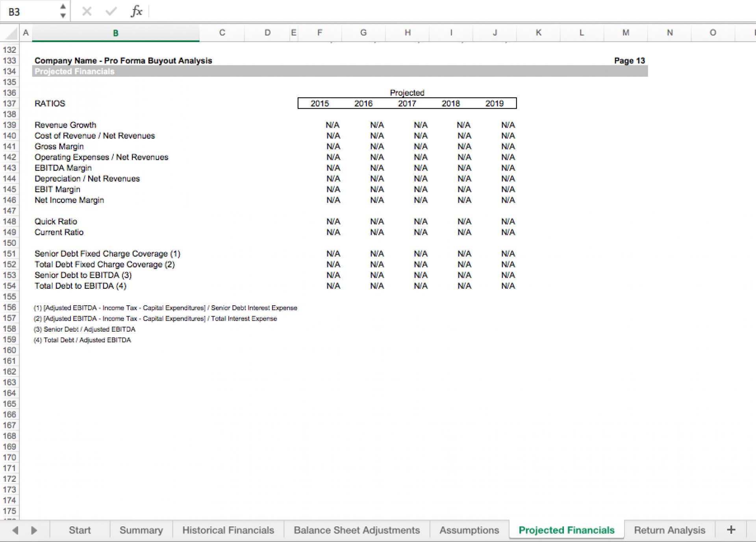Select column B header
The height and width of the screenshot is (542, 756).
tap(116, 33)
